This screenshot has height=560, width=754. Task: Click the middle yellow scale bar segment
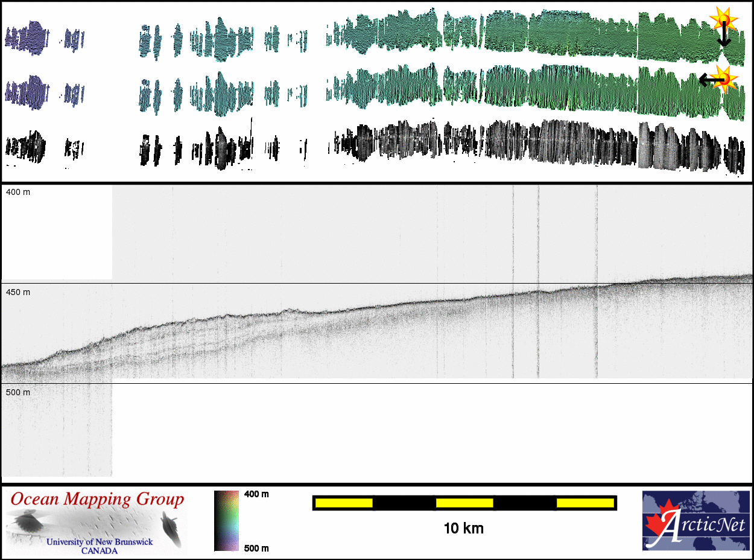[x=464, y=503]
